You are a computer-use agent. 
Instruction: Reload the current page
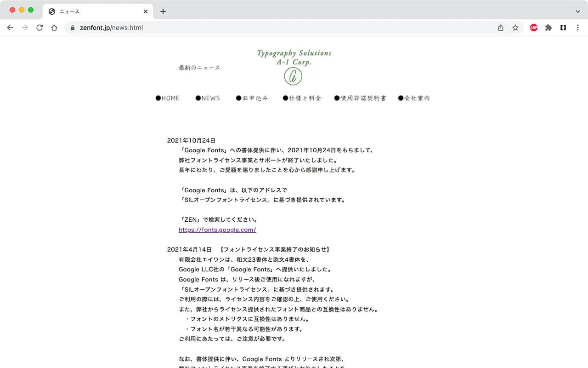pos(40,28)
